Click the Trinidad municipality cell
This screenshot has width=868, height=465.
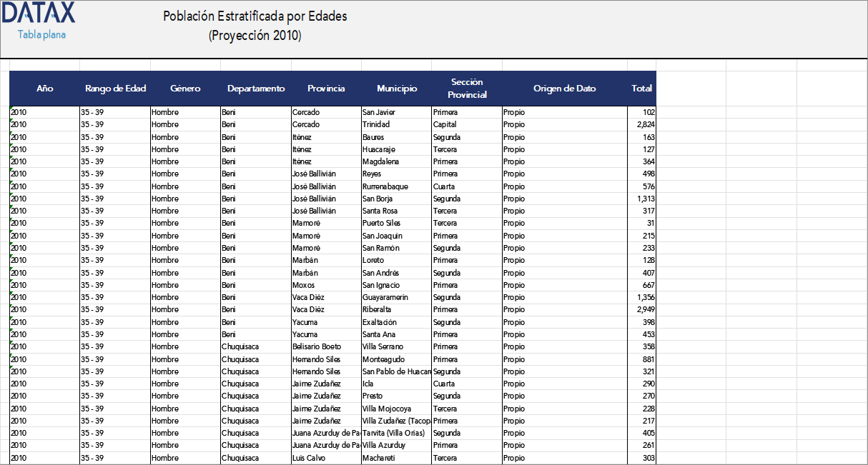(376, 124)
